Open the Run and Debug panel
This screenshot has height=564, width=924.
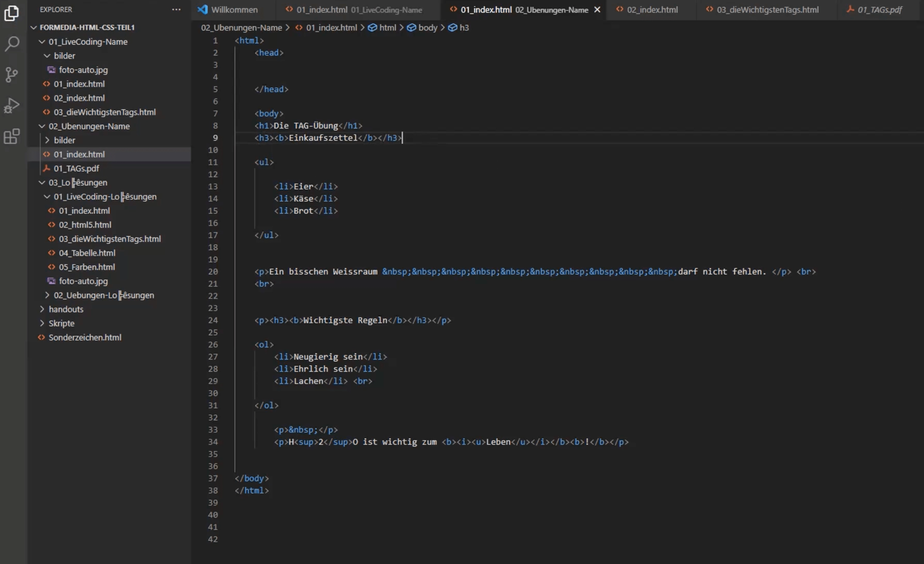tap(12, 105)
